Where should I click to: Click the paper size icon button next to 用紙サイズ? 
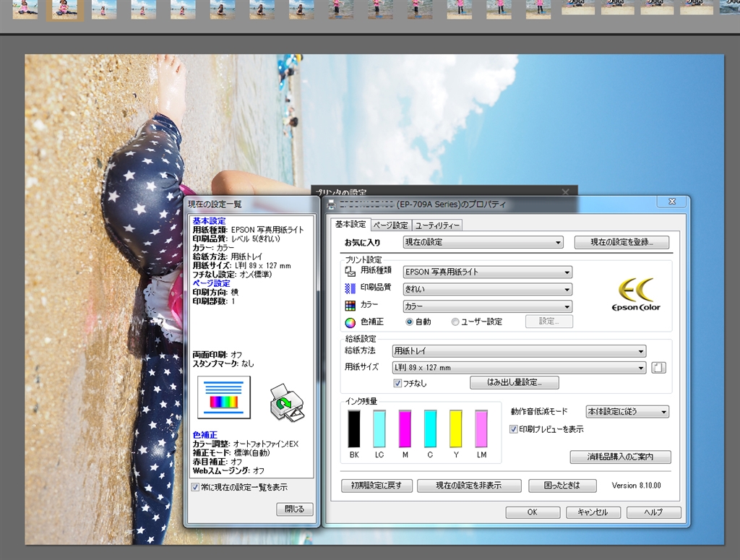659,368
